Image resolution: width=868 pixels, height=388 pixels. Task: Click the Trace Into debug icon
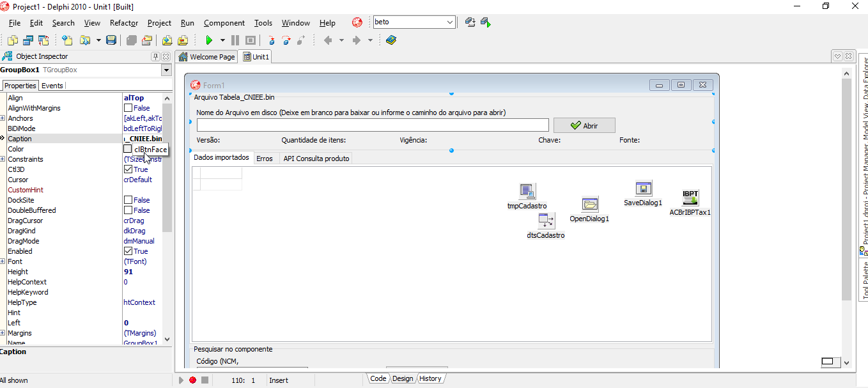[x=272, y=40]
